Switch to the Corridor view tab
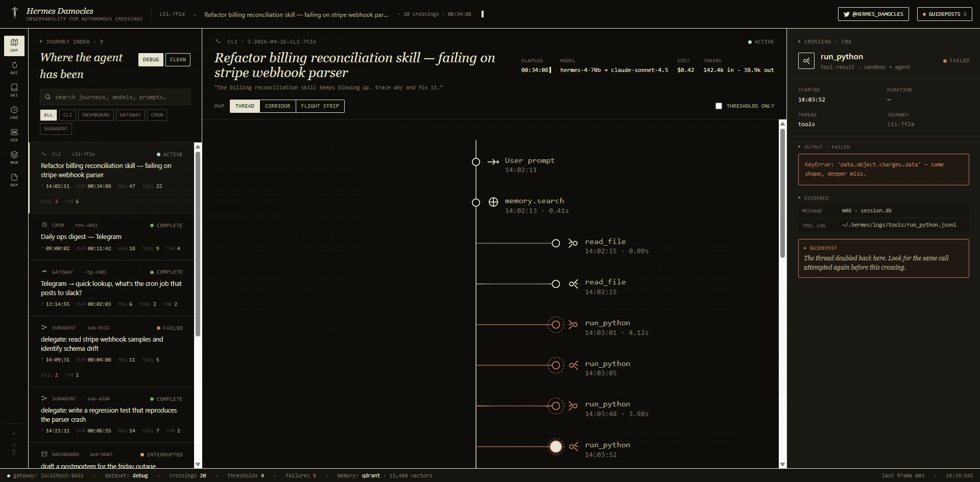The image size is (980, 482). [277, 106]
